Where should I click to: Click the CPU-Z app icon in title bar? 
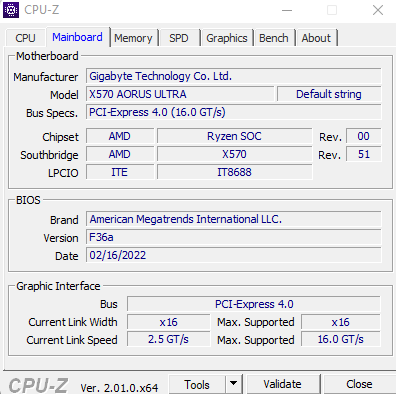11,10
